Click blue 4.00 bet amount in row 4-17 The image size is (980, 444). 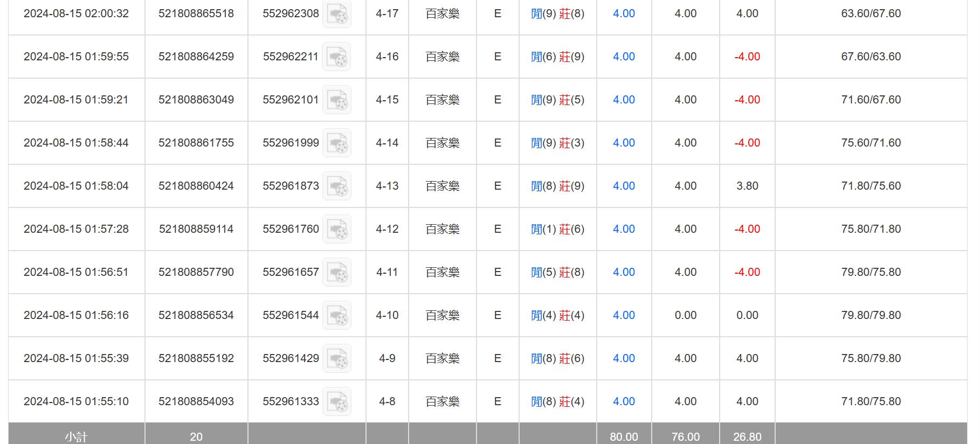point(624,13)
